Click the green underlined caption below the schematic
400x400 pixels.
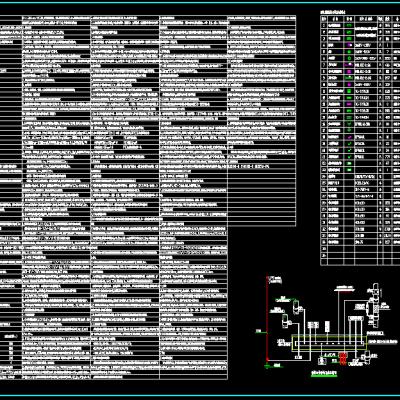coord(324,373)
